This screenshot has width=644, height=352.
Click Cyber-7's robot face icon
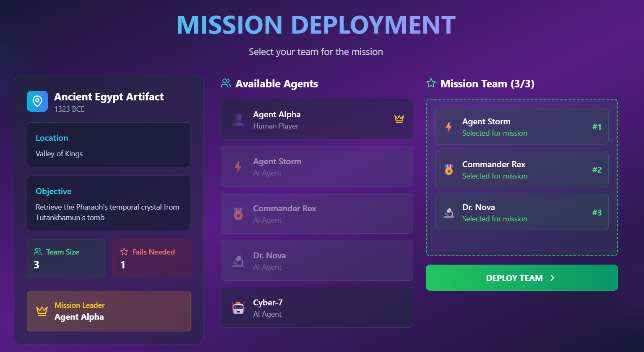[238, 308]
